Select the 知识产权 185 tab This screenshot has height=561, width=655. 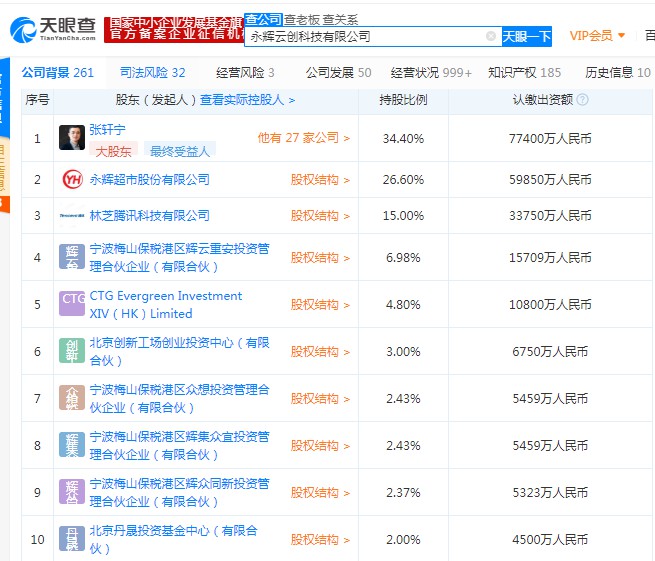click(x=524, y=73)
